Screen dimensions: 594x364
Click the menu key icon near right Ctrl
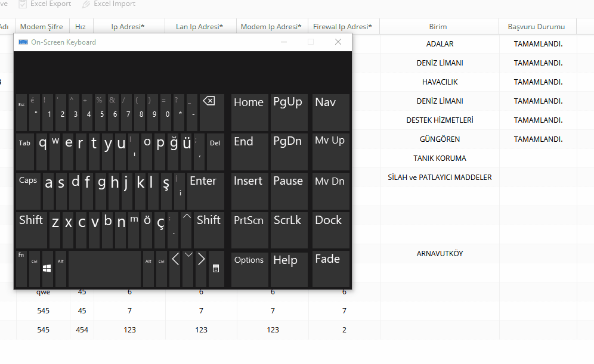click(216, 269)
